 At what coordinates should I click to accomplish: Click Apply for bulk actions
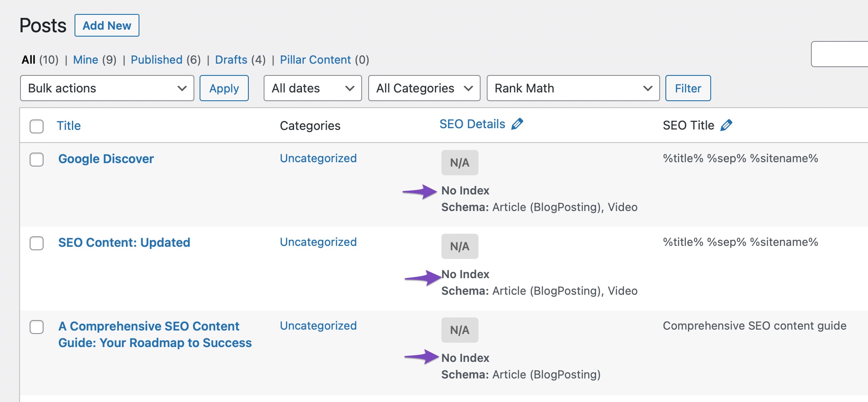coord(224,88)
